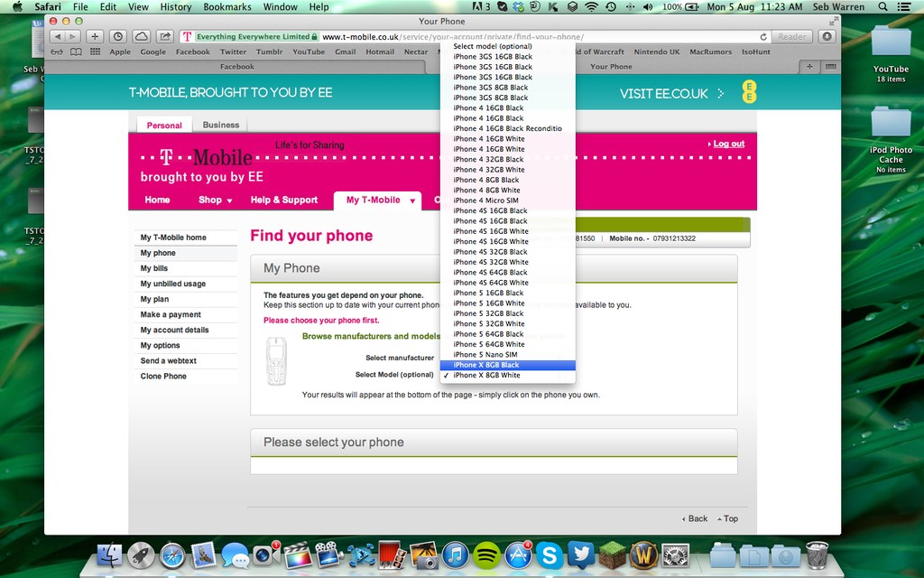Open iPod Photo Cache desktop folder

(891, 140)
